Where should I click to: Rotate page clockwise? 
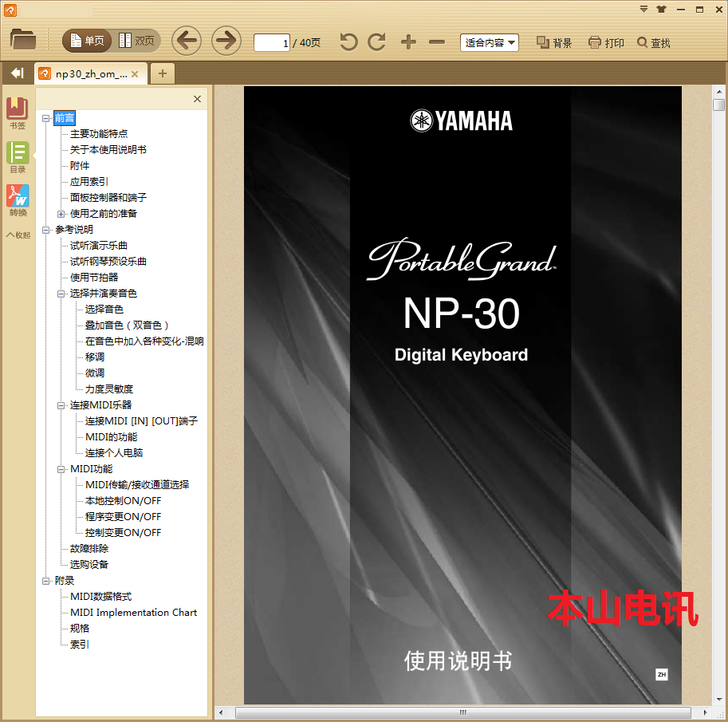pyautogui.click(x=376, y=42)
